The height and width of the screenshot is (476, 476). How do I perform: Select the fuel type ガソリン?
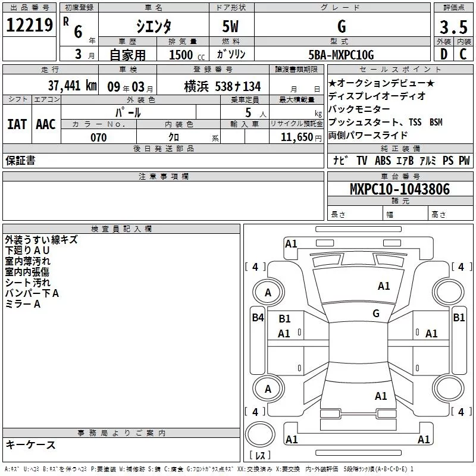pos(231,54)
